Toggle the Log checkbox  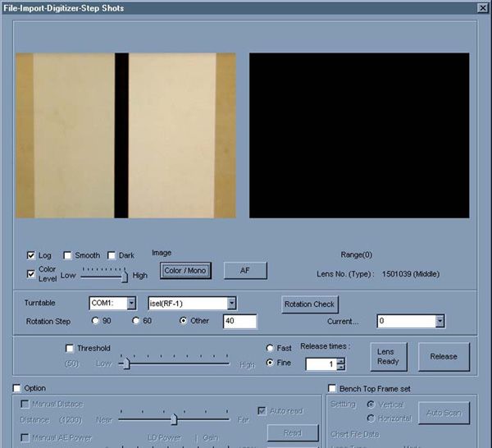click(x=31, y=255)
